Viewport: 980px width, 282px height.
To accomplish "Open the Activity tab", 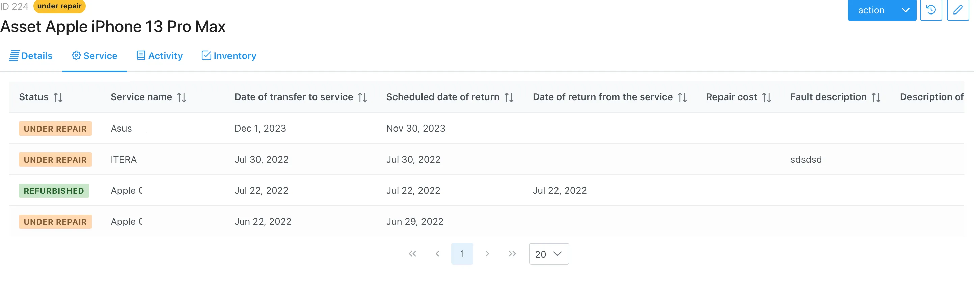I will coord(160,56).
